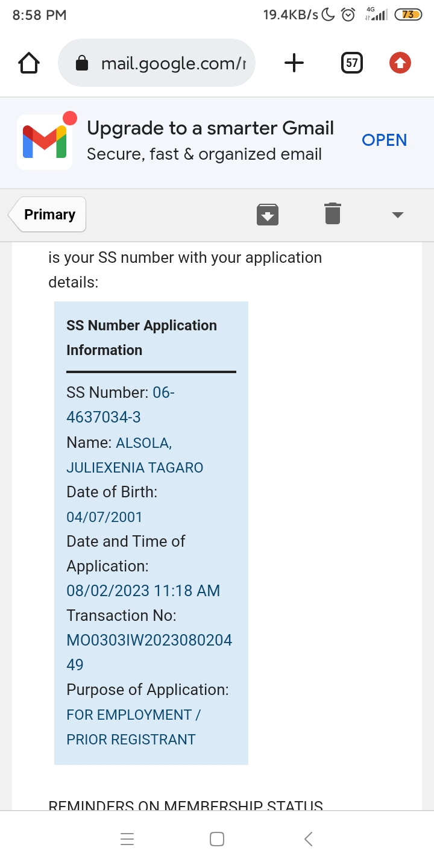
Task: Tap the date of birth 04/07/2001
Action: pos(104,517)
